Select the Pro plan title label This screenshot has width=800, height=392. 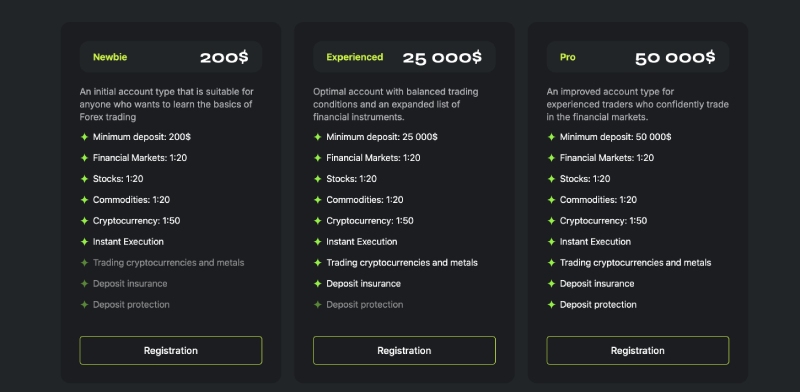pyautogui.click(x=567, y=57)
